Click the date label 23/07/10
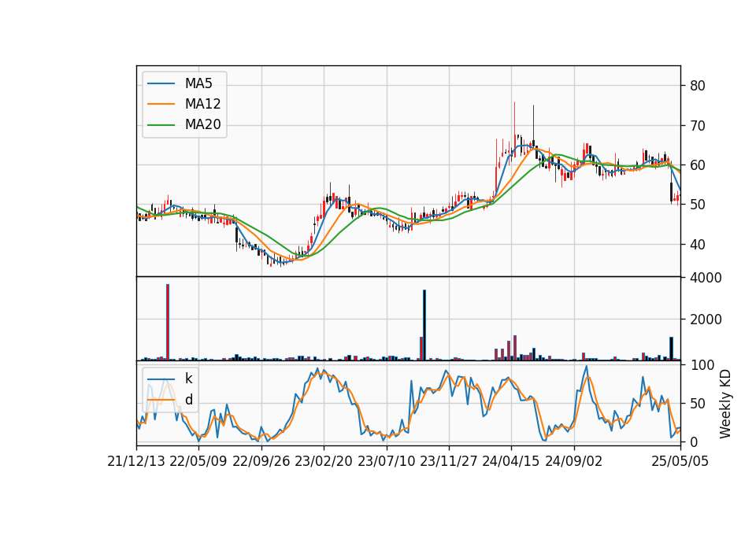 pyautogui.click(x=386, y=462)
